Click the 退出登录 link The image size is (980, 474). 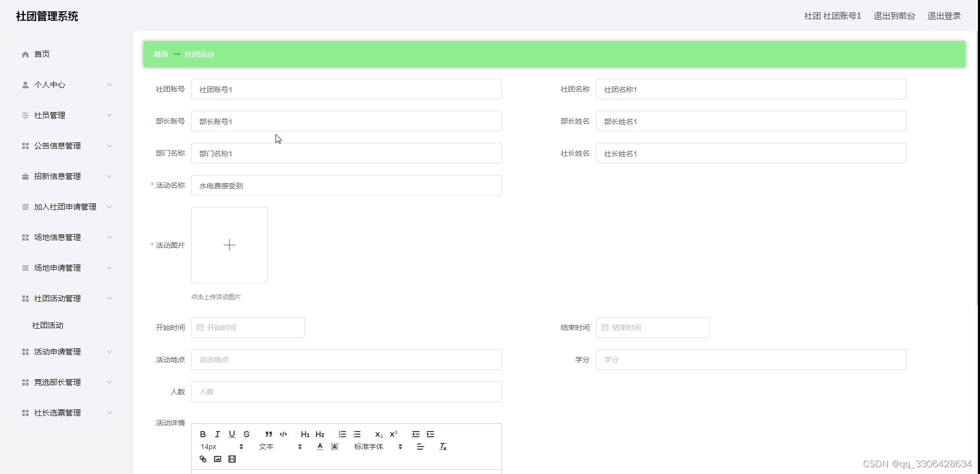coord(944,16)
